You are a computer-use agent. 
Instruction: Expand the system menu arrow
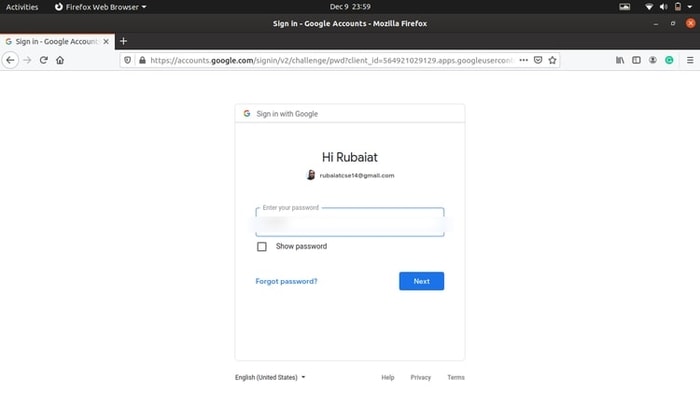(x=690, y=7)
